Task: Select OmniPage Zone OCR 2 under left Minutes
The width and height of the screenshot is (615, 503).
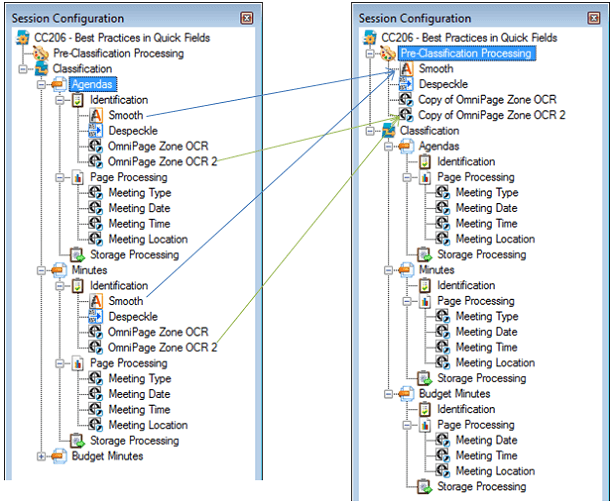Action: 162,348
